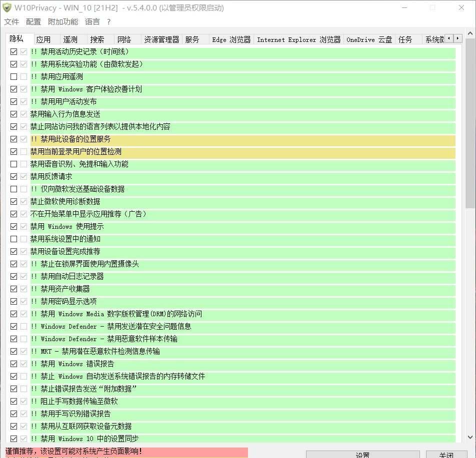The width and height of the screenshot is (476, 458).
Task: Open the 语言 menu
Action: pyautogui.click(x=92, y=22)
